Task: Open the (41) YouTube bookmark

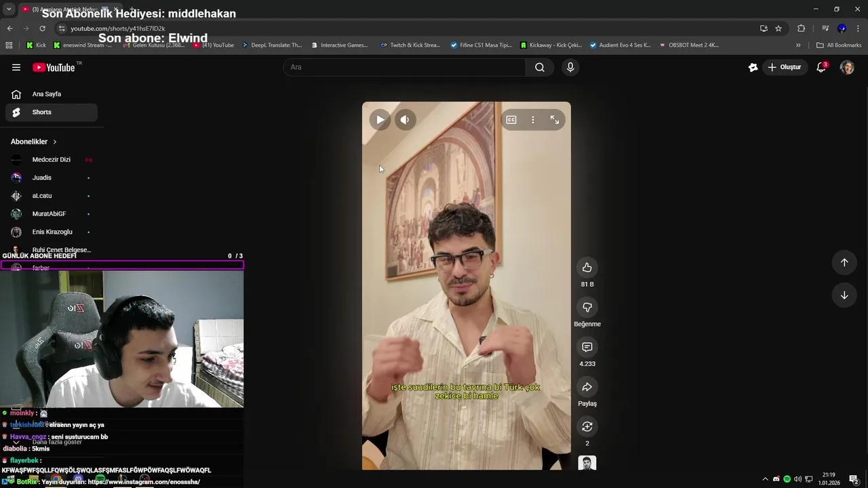Action: pos(214,45)
